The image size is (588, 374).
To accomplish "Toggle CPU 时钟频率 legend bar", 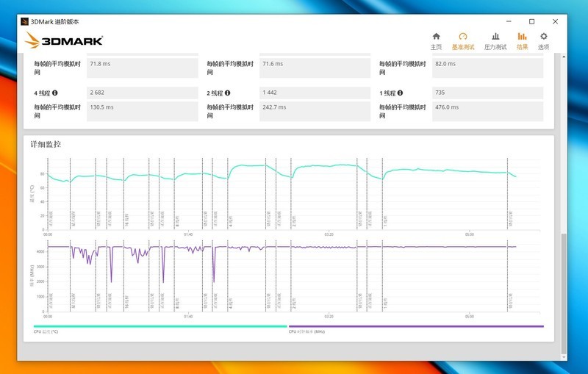I will pos(416,326).
